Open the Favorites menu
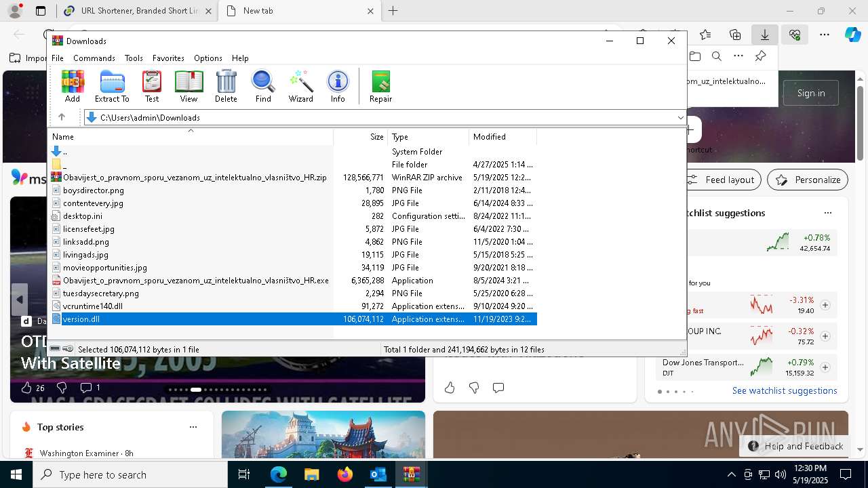 168,58
